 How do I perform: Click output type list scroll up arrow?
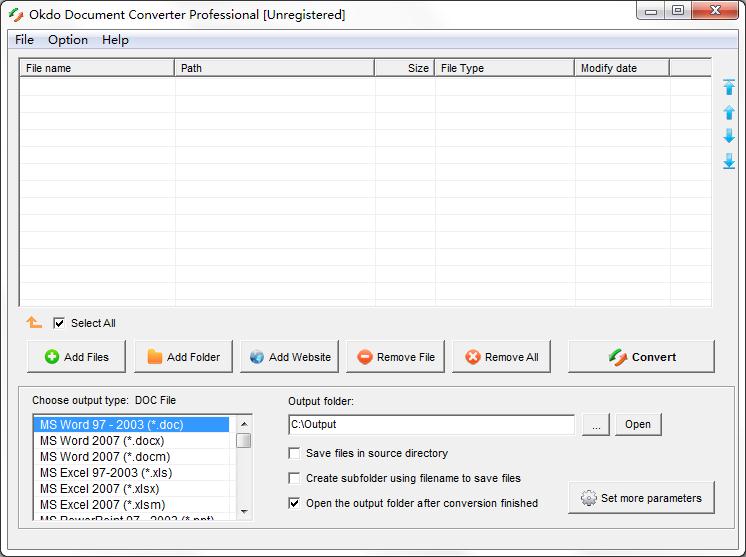point(244,424)
